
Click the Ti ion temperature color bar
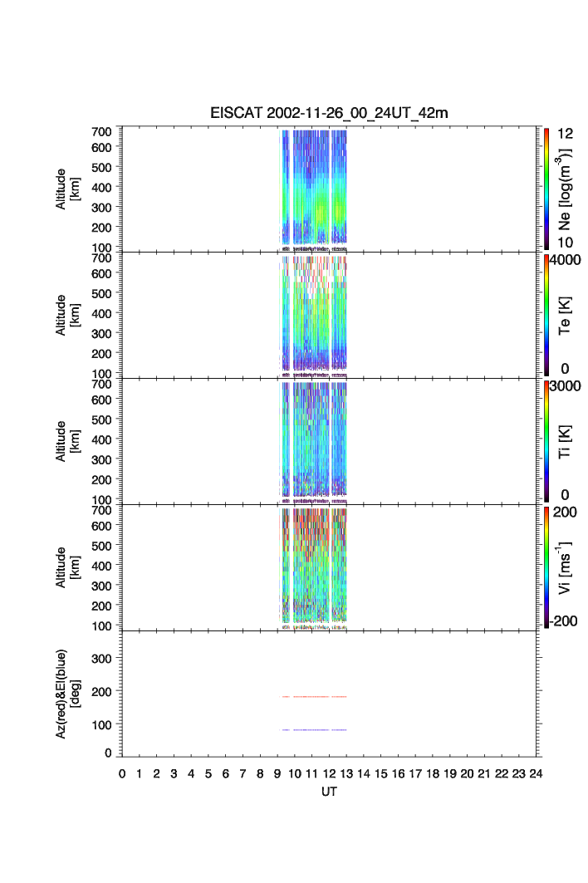[x=546, y=441]
